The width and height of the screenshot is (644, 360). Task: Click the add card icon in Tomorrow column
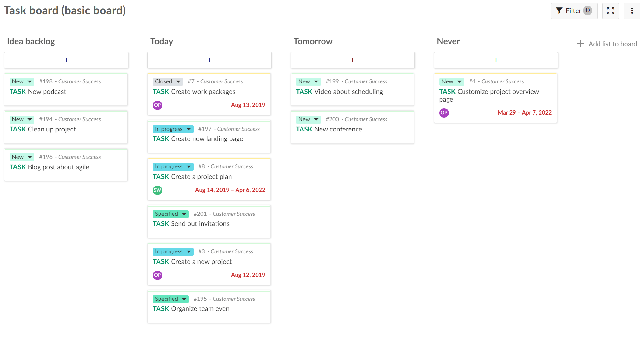[352, 60]
